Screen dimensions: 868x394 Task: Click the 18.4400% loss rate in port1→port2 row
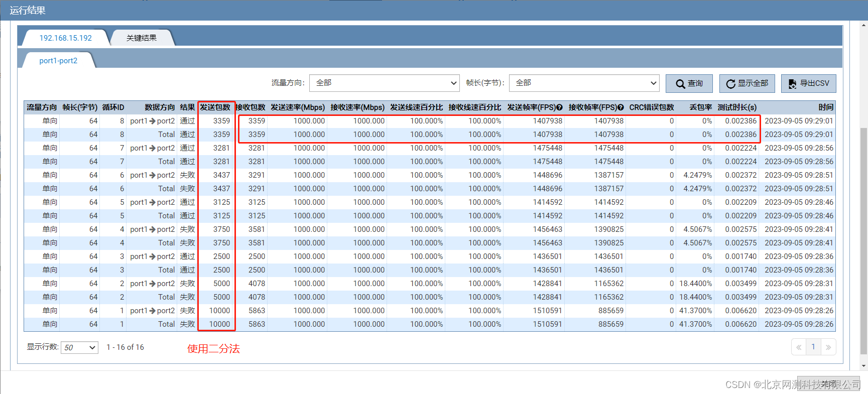(695, 284)
